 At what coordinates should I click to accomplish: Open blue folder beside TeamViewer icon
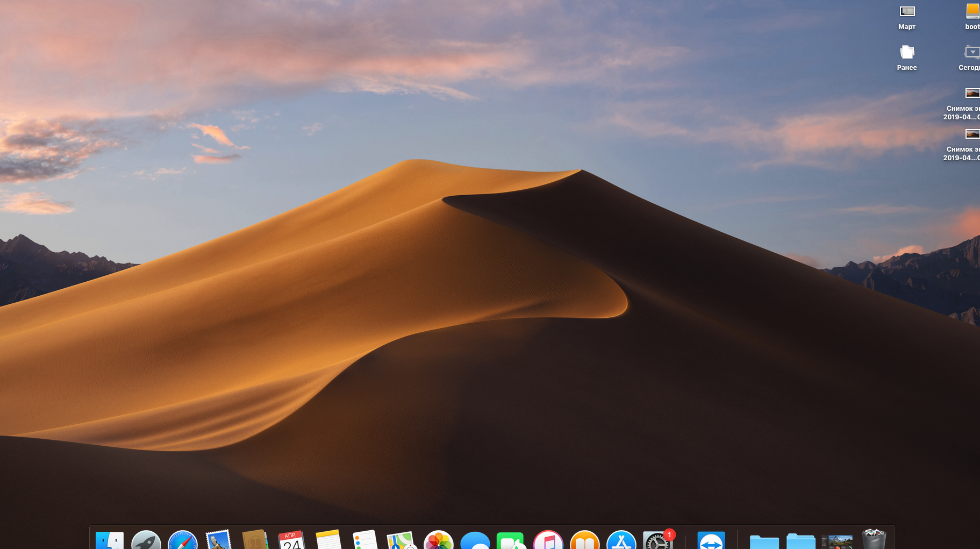[x=764, y=541]
